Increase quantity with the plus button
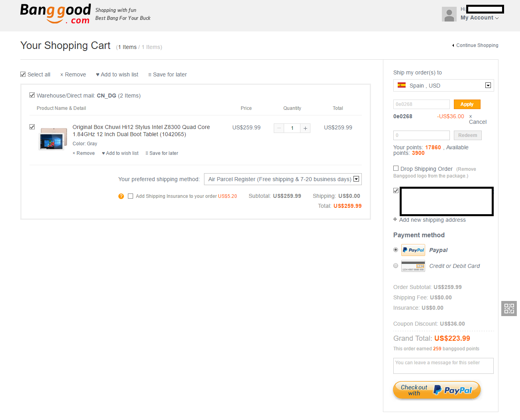Screen dimensions: 520x420 click(x=305, y=128)
